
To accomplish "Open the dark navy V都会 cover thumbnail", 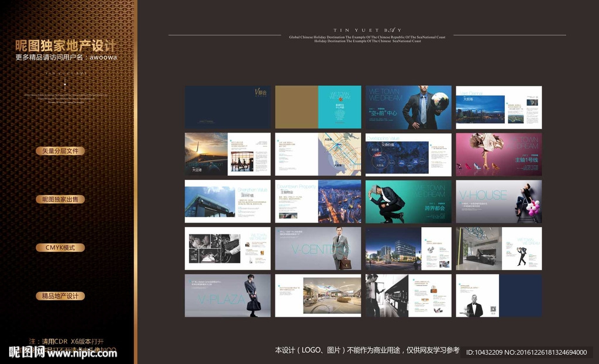I will pos(228,108).
